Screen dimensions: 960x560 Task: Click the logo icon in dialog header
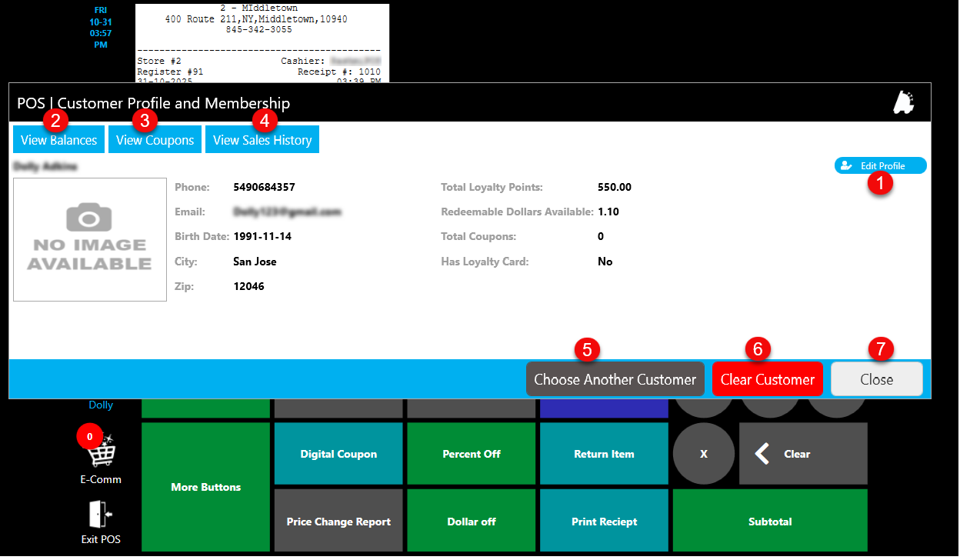click(903, 103)
